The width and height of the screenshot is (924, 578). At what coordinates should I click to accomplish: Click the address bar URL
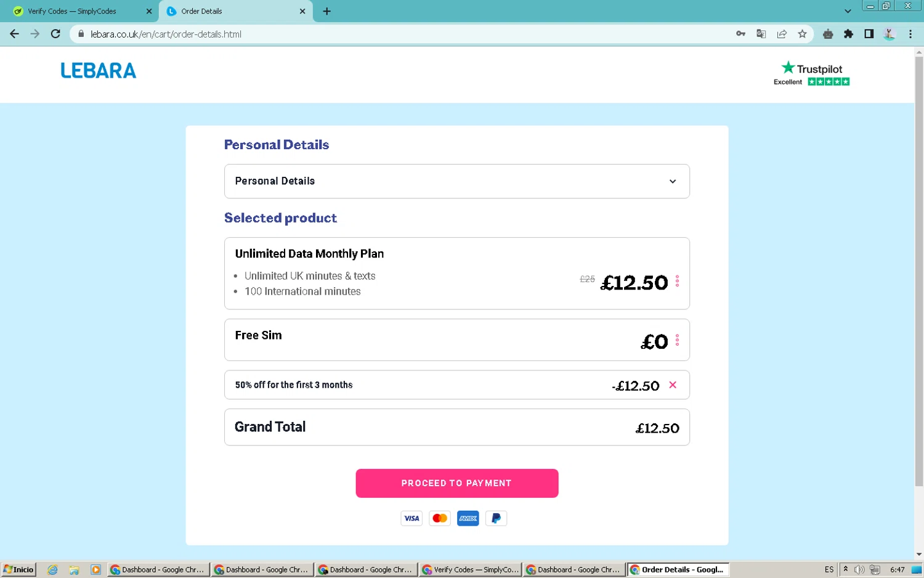(x=166, y=34)
